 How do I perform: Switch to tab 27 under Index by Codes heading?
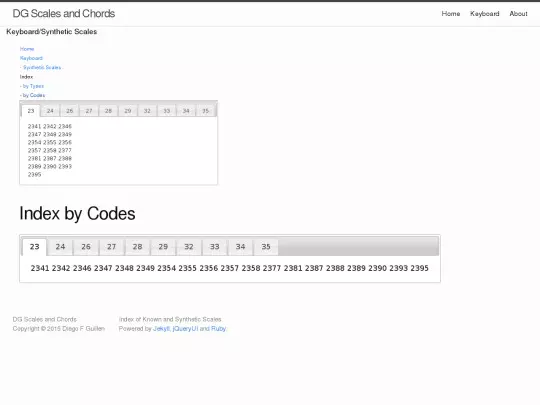(112, 247)
